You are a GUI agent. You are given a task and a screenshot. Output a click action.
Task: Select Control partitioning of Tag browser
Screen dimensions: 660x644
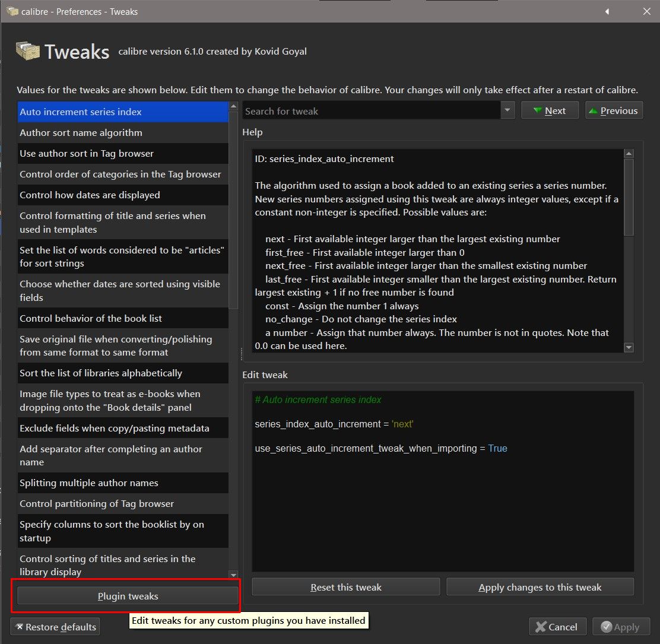(122, 503)
